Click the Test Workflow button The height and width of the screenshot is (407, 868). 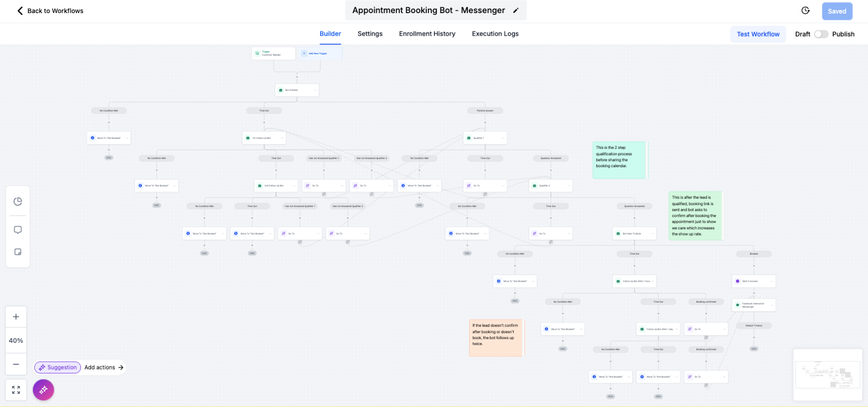click(758, 34)
